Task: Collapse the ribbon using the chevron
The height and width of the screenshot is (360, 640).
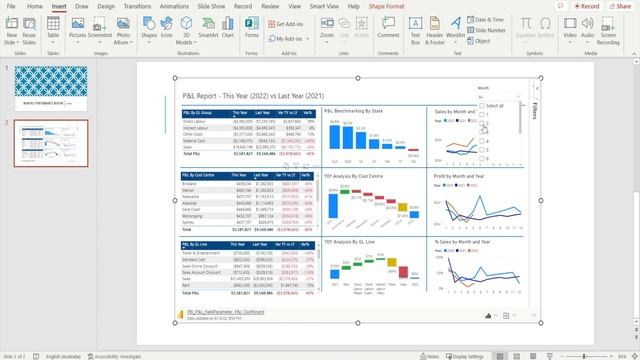Action: point(634,53)
